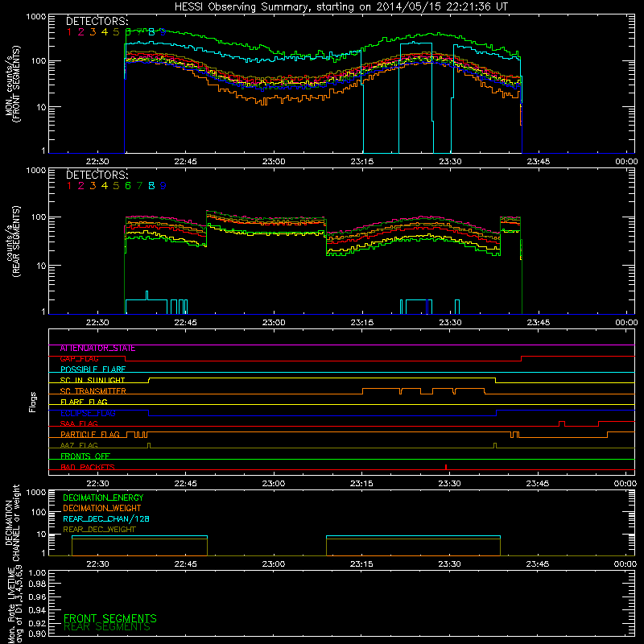Select magenta detector 2 in rear segments legend
644x644 pixels.
(81, 186)
